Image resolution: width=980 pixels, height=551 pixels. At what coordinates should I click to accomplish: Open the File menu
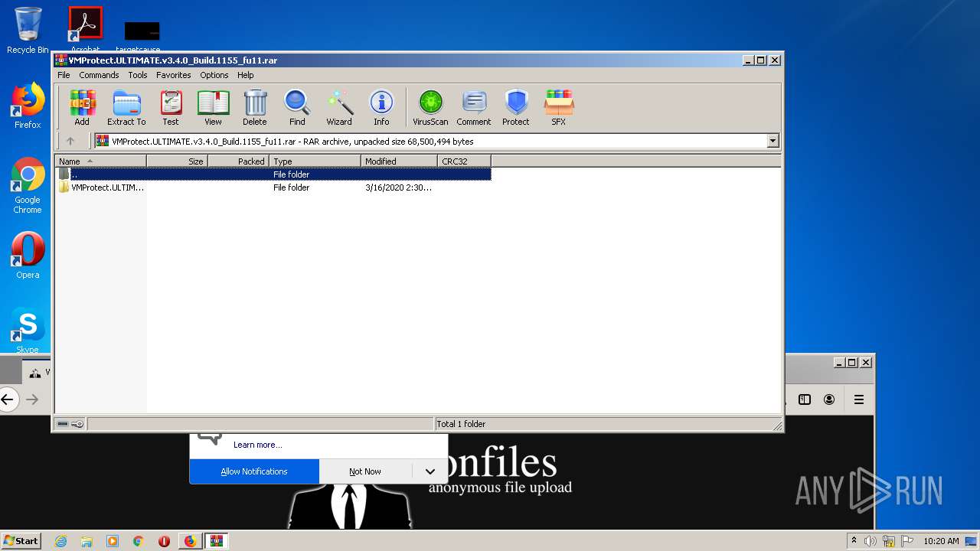coord(64,75)
